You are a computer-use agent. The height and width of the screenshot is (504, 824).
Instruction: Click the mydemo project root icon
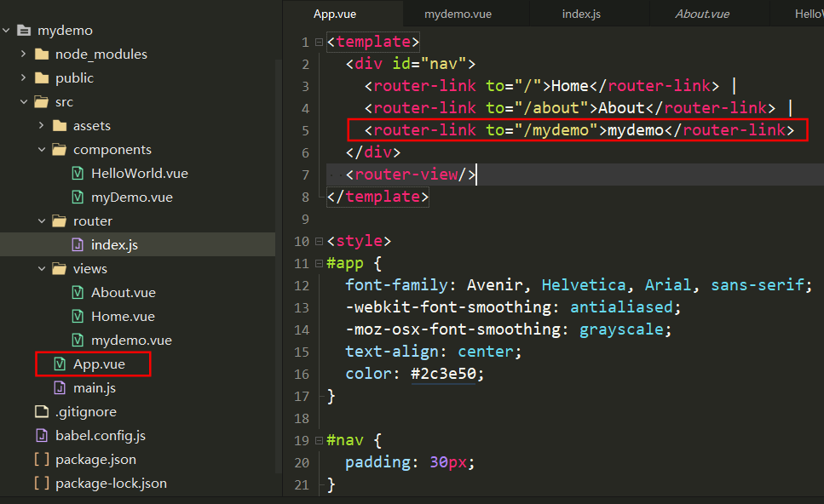coord(23,31)
